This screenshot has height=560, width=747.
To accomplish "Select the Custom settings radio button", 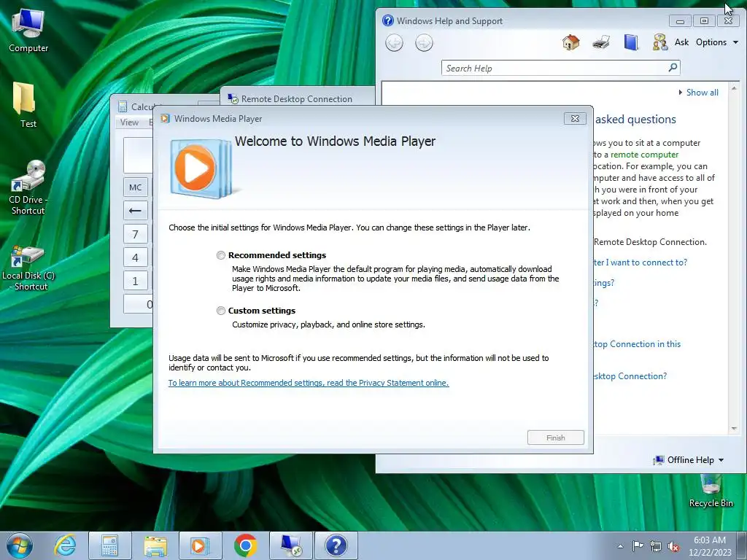I will (x=220, y=311).
